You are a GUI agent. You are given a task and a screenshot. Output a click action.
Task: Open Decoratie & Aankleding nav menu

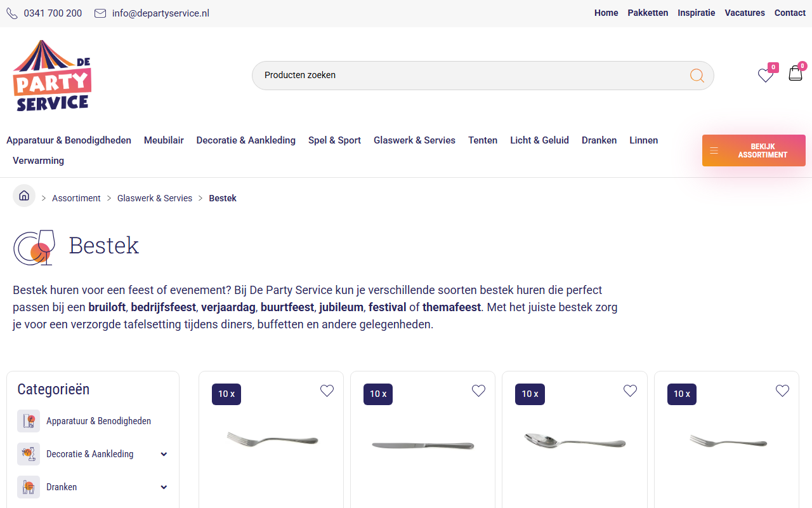(246, 140)
